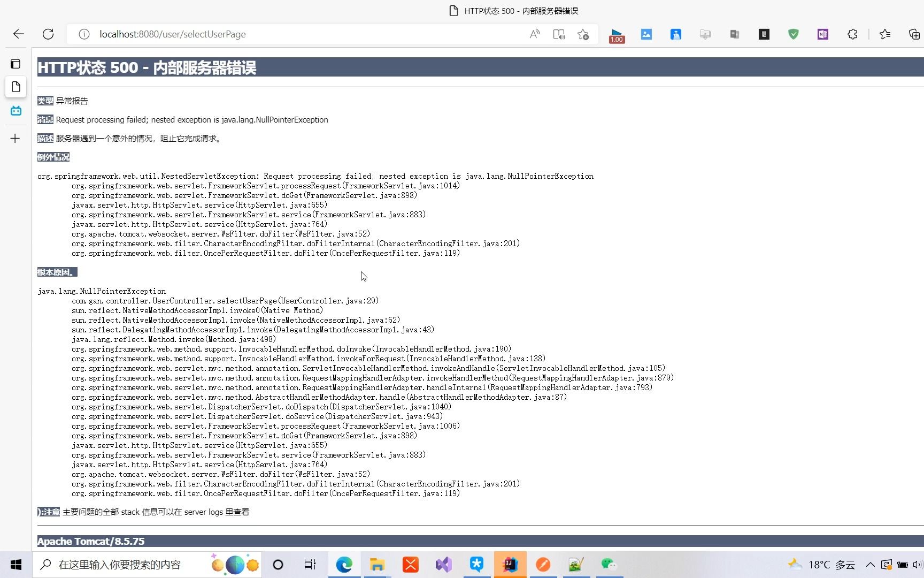Image resolution: width=924 pixels, height=578 pixels.
Task: Open the orange Postman-like app on taskbar
Action: [543, 565]
